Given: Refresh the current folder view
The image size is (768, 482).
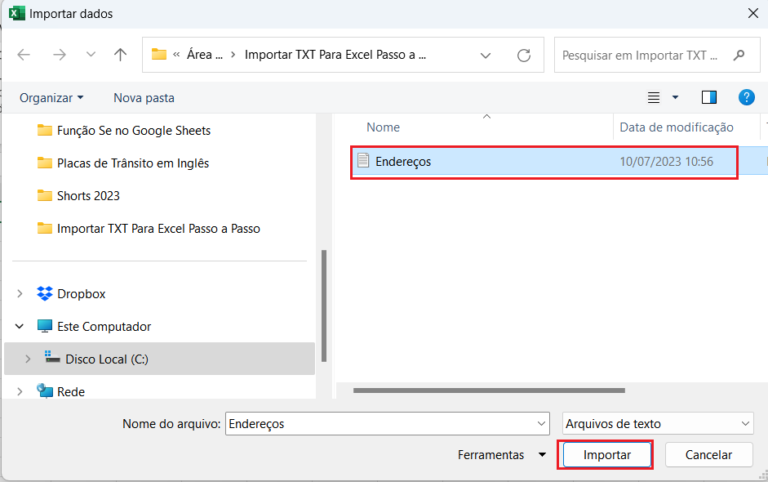Looking at the screenshot, I should coord(523,55).
